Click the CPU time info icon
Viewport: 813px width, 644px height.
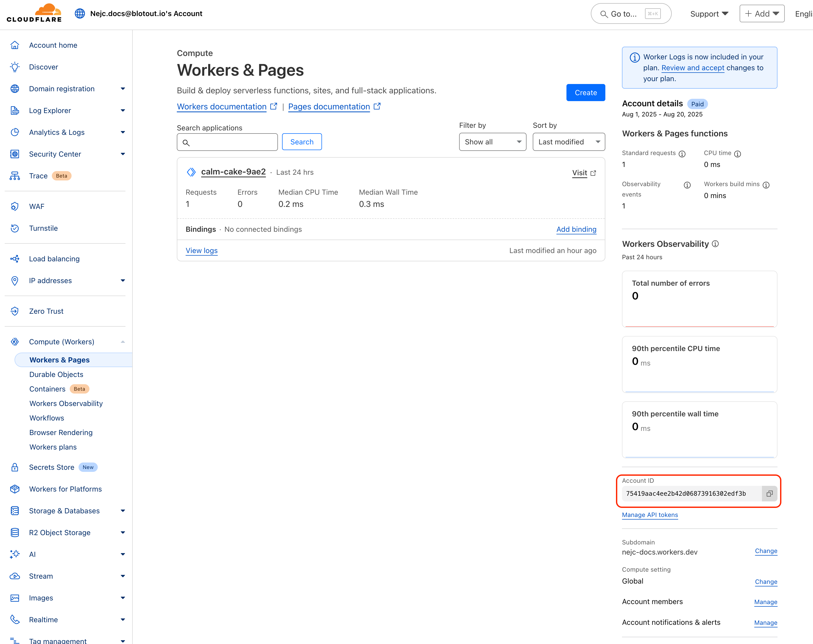pos(737,153)
